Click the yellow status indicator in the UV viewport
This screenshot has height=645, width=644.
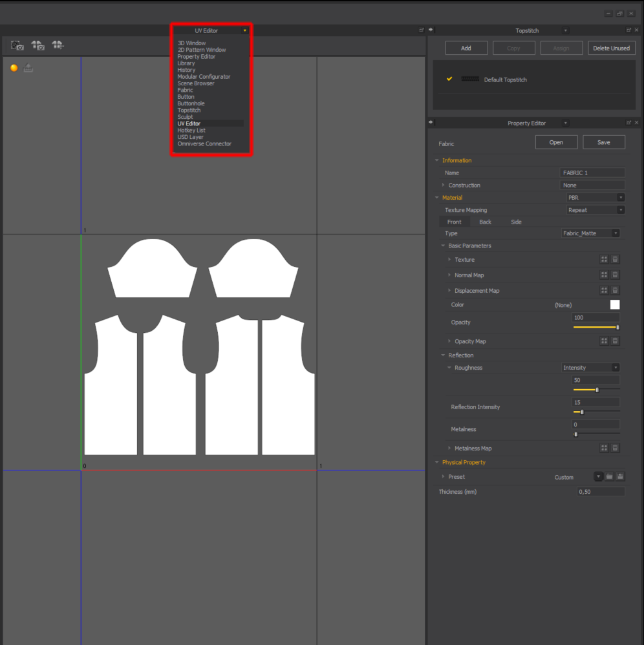point(13,67)
